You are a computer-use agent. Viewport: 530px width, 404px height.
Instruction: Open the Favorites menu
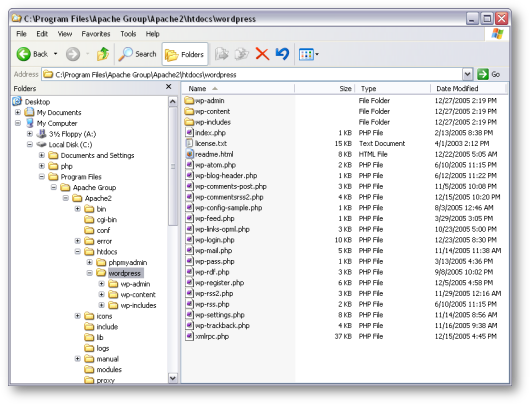click(x=96, y=34)
